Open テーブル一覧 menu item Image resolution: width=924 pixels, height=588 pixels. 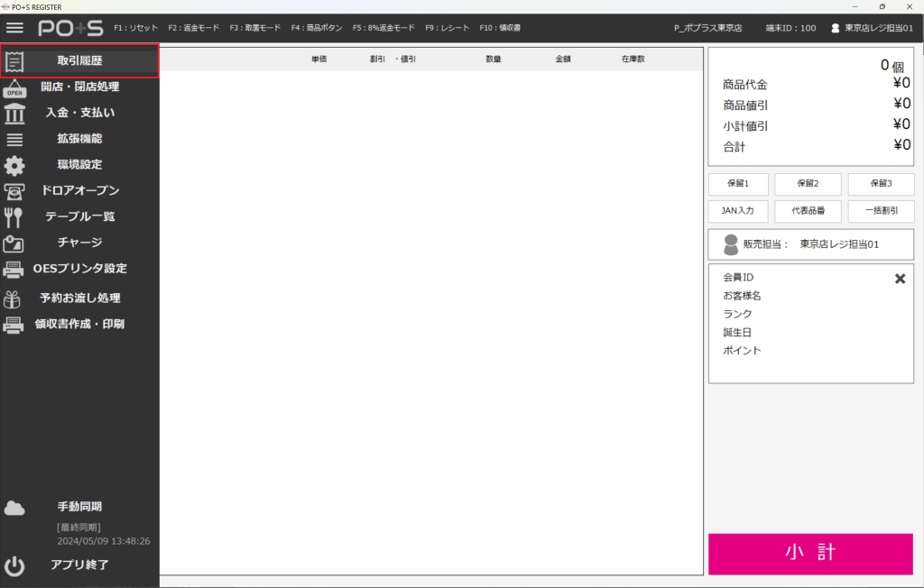(x=79, y=216)
